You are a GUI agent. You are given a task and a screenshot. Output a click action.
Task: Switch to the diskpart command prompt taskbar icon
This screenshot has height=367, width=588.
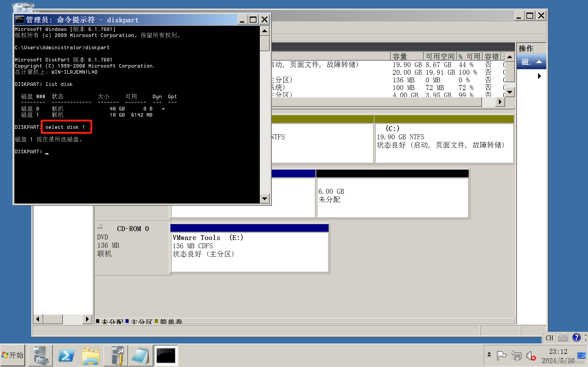(165, 355)
